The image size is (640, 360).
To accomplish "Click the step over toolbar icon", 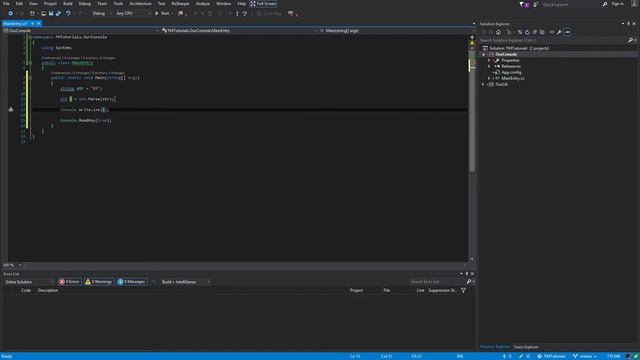I will click(244, 13).
